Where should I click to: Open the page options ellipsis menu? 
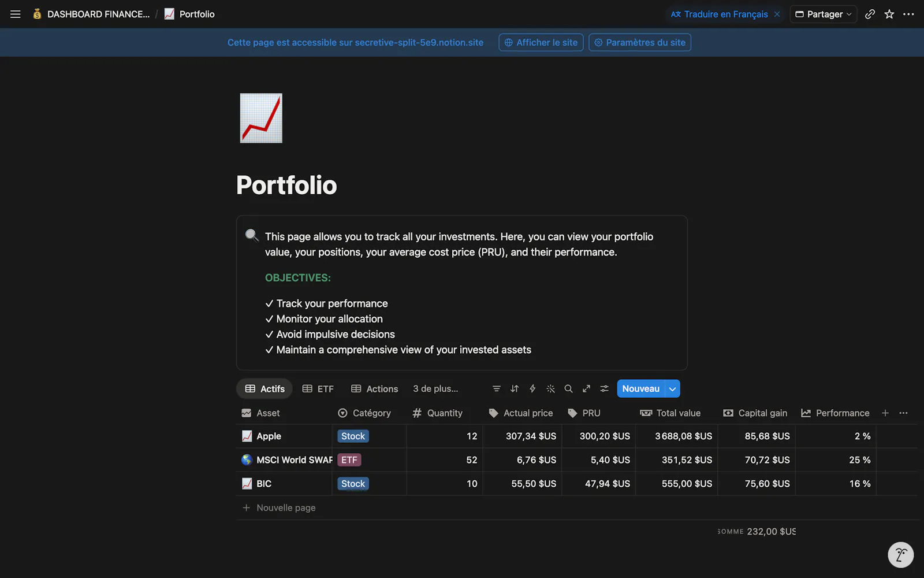[x=908, y=14]
